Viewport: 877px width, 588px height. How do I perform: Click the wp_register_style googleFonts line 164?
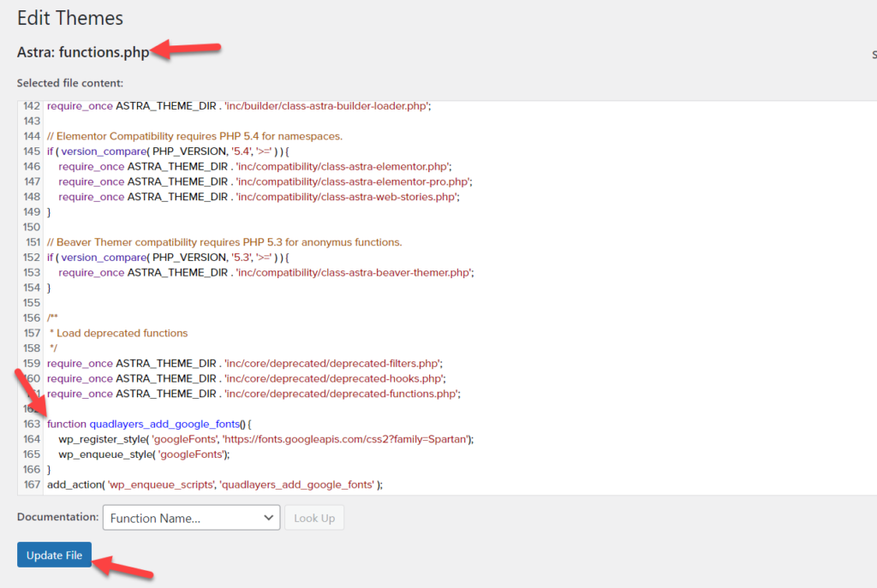(x=266, y=439)
